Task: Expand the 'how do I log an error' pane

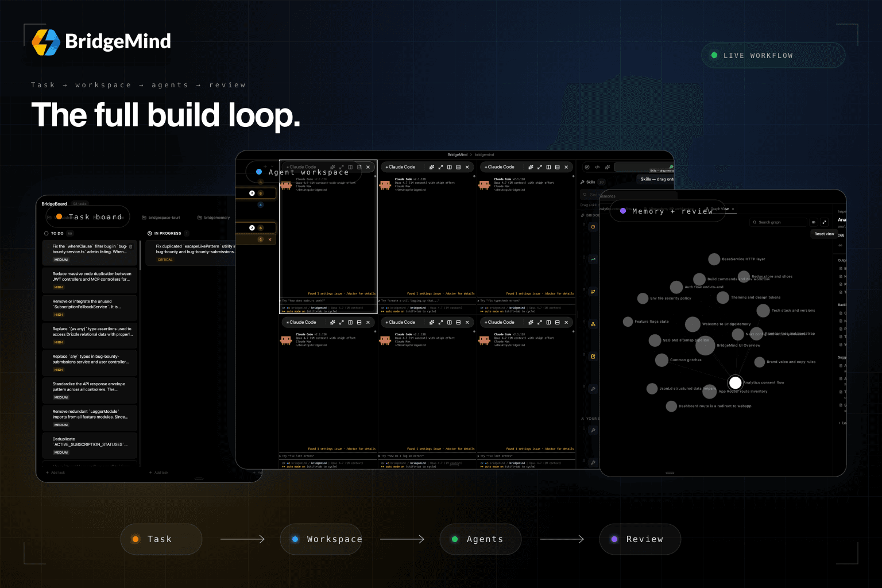Action: (x=440, y=322)
